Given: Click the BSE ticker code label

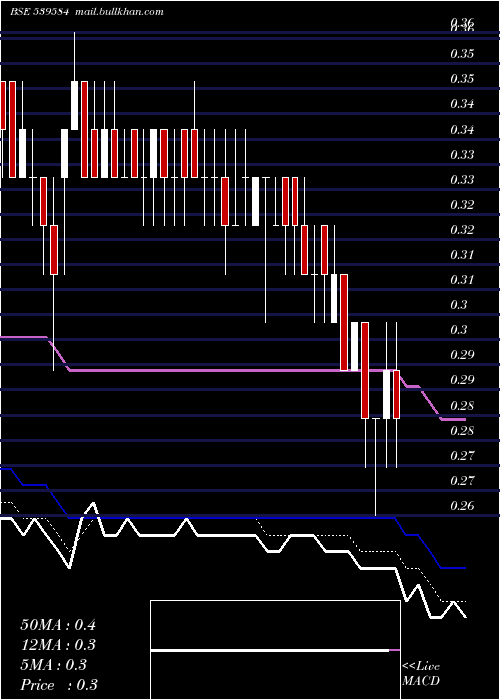Looking at the screenshot, I should point(39,12).
